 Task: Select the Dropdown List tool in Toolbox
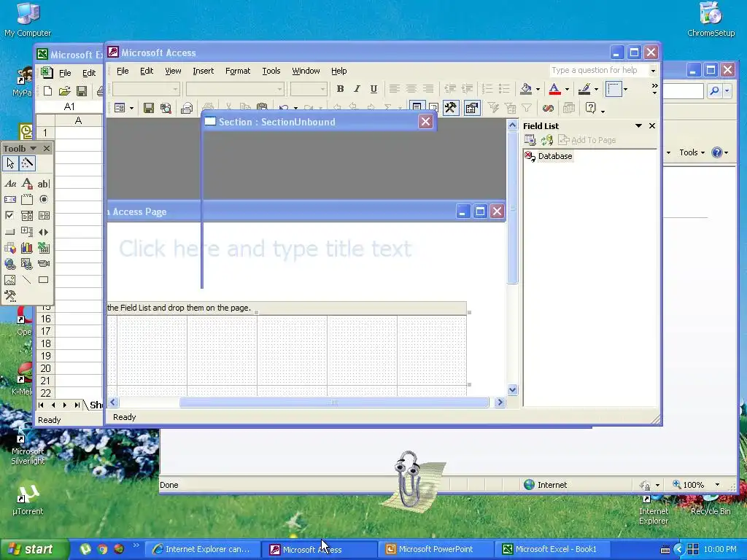click(27, 216)
